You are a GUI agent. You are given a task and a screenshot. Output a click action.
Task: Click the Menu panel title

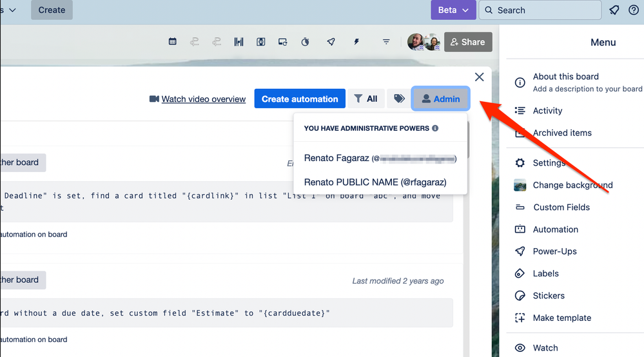(603, 43)
